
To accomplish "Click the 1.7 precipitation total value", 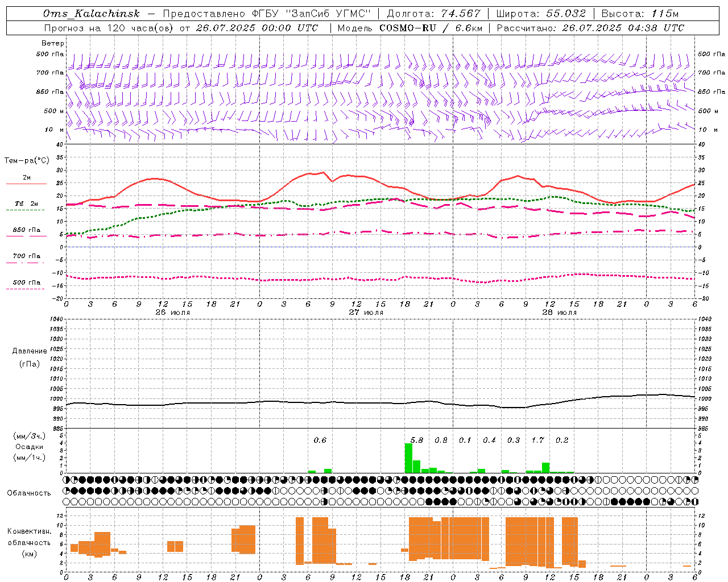I will coord(537,440).
